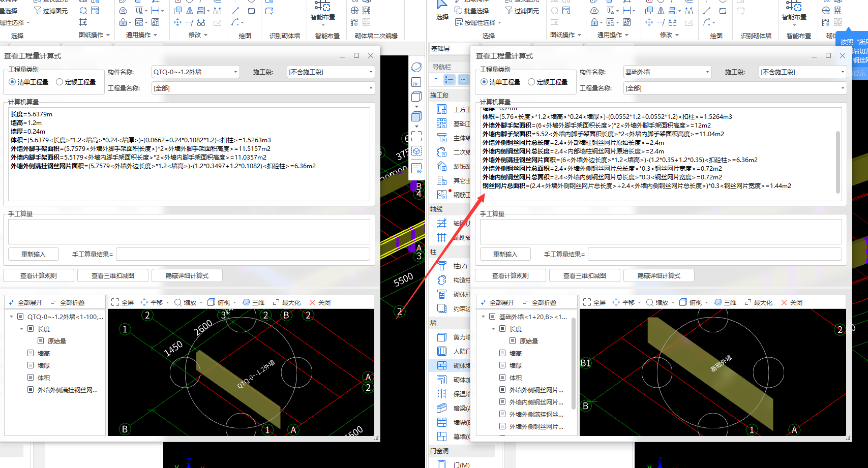Click the 智能布置 icon in left window ribbon
Viewport: 868px width, 468px height.
(x=322, y=6)
